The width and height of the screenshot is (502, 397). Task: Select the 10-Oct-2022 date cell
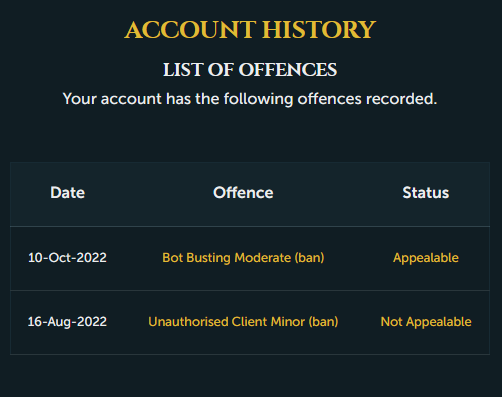click(x=67, y=258)
